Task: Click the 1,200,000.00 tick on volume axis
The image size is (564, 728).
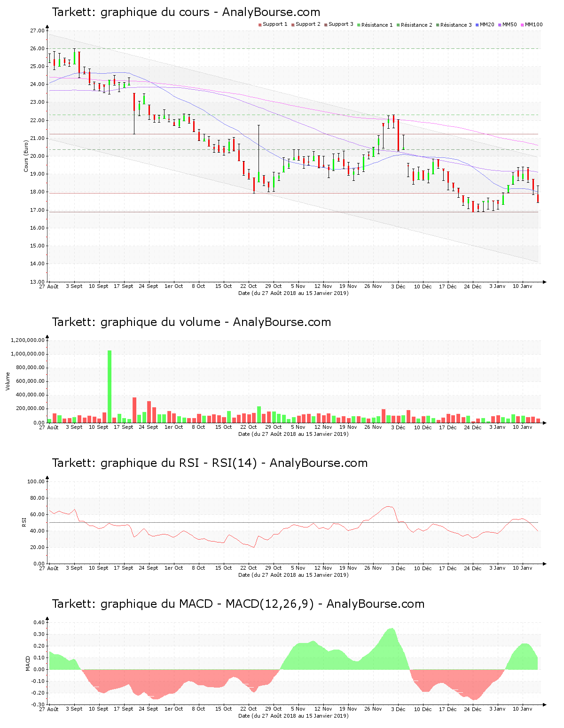Action: pyautogui.click(x=27, y=340)
